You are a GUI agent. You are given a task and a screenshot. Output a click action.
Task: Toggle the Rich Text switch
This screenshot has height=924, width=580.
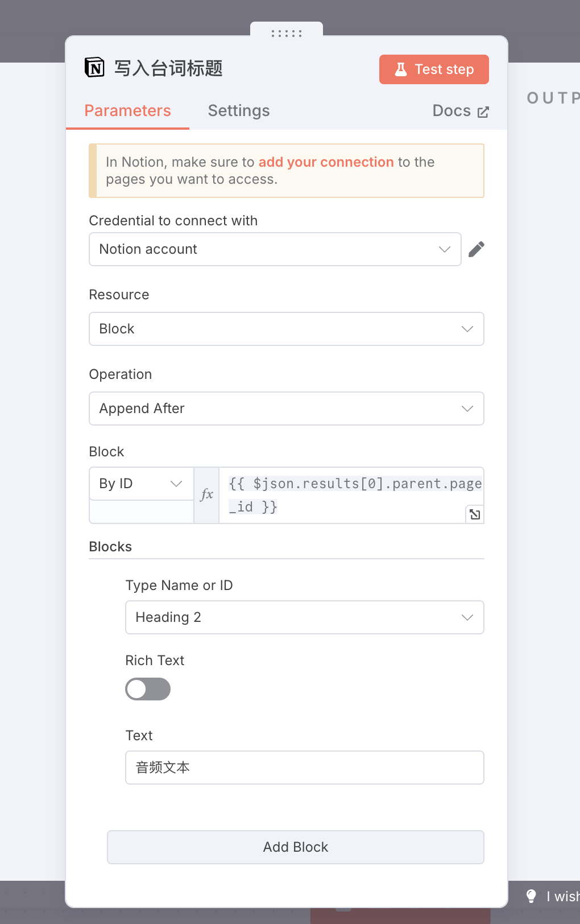click(x=148, y=689)
